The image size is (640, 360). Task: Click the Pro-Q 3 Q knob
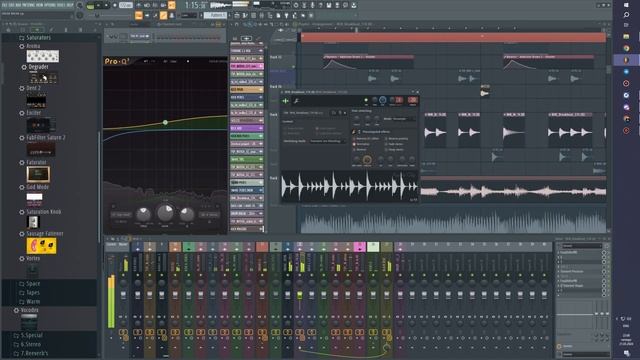187,213
